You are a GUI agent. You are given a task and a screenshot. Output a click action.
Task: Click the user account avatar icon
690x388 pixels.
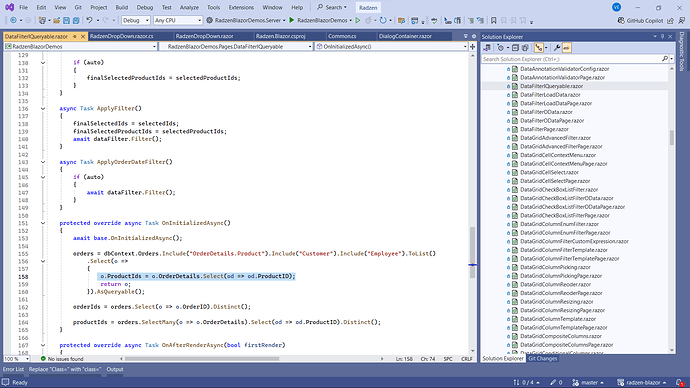(617, 7)
